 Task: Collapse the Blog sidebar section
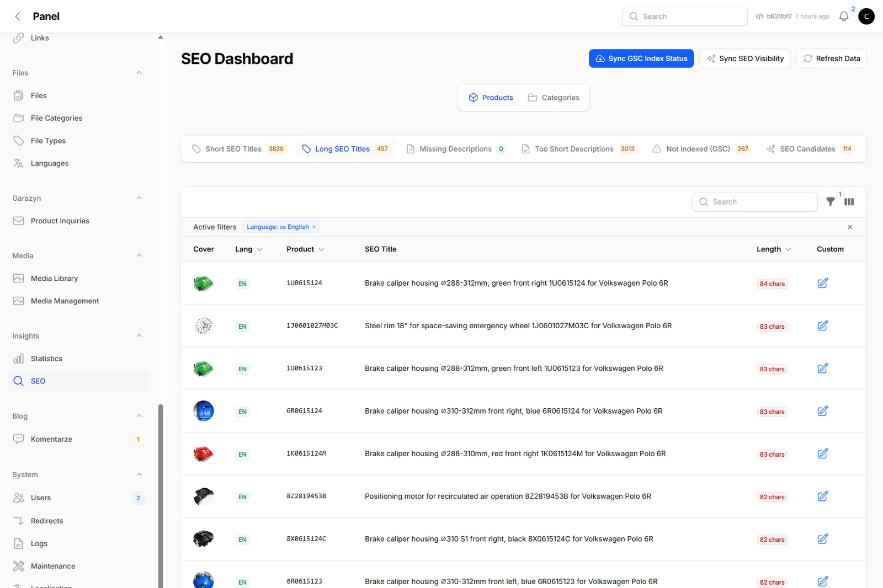click(x=139, y=416)
